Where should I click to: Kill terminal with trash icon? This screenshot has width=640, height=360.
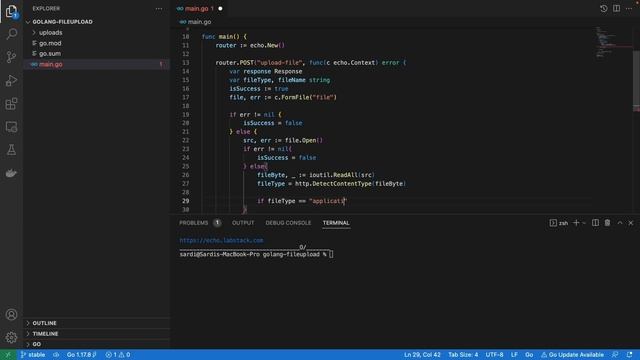(607, 223)
